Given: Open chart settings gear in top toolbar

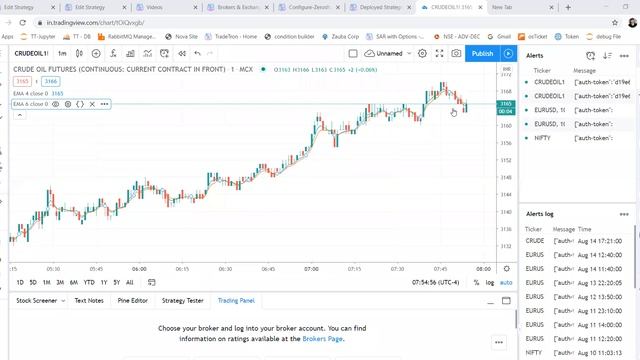Looking at the screenshot, I should [x=422, y=53].
